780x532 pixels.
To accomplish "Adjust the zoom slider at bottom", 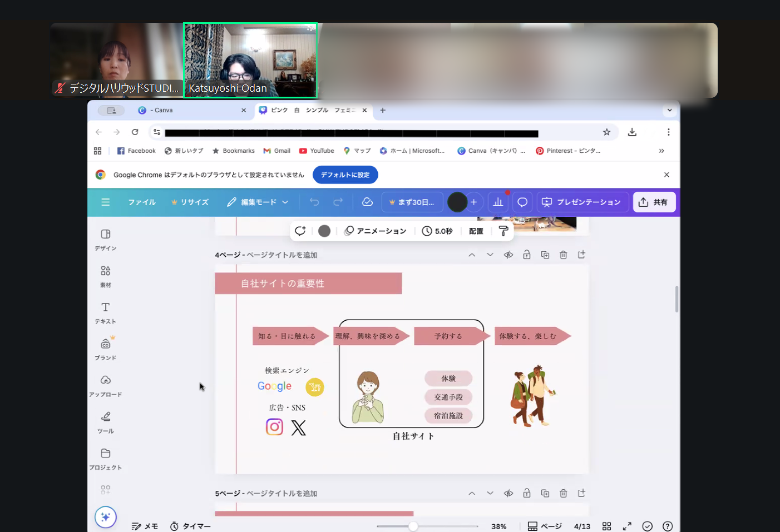I will pyautogui.click(x=413, y=526).
